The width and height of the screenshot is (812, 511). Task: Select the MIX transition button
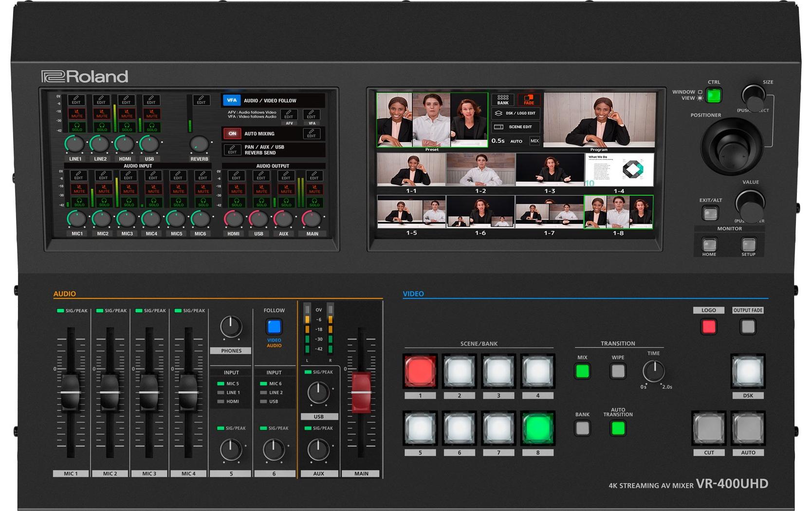point(582,371)
